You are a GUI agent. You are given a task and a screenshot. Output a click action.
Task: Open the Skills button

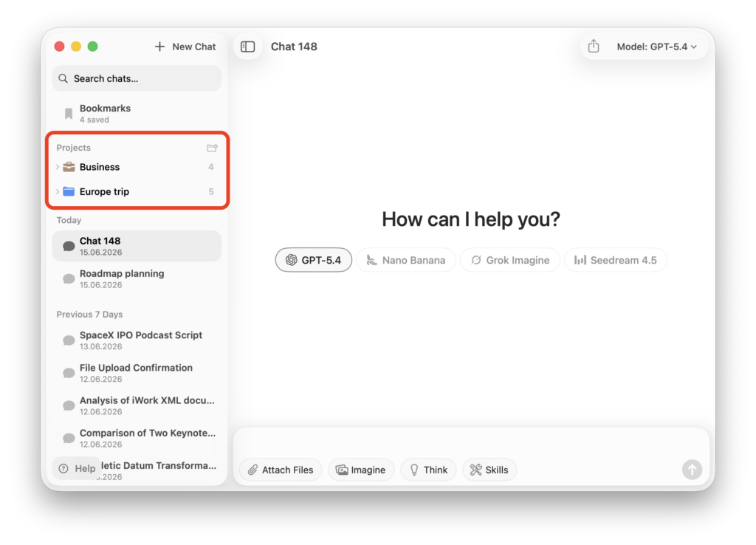pos(489,470)
